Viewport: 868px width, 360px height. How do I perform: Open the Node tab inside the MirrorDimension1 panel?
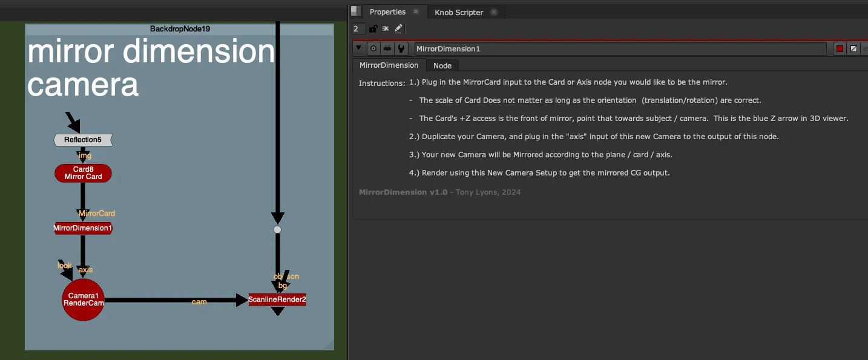(442, 65)
